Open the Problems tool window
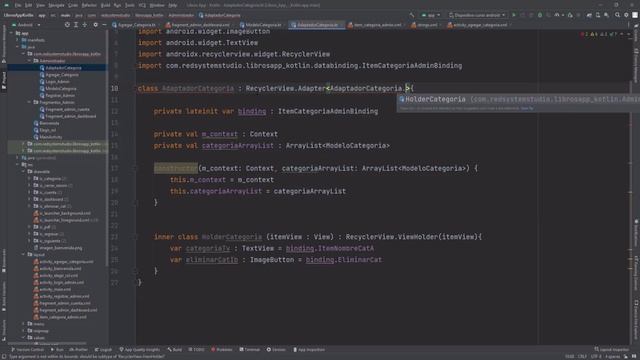The image size is (640, 360). pyautogui.click(x=222, y=350)
